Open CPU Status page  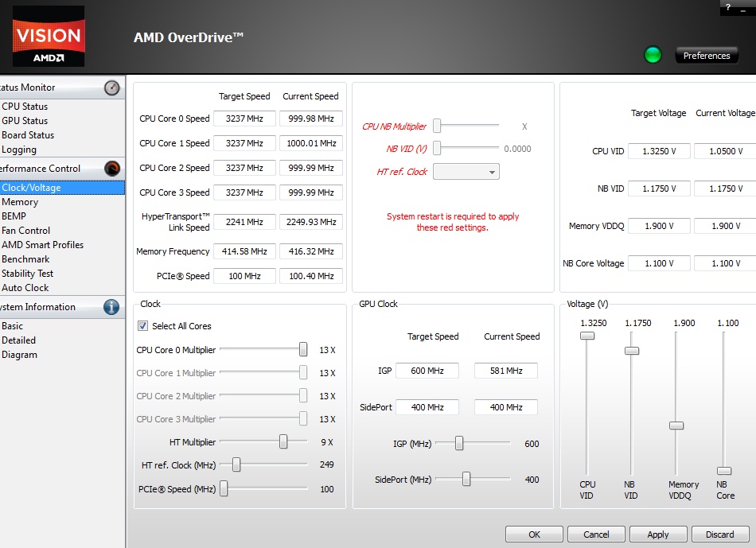point(25,107)
